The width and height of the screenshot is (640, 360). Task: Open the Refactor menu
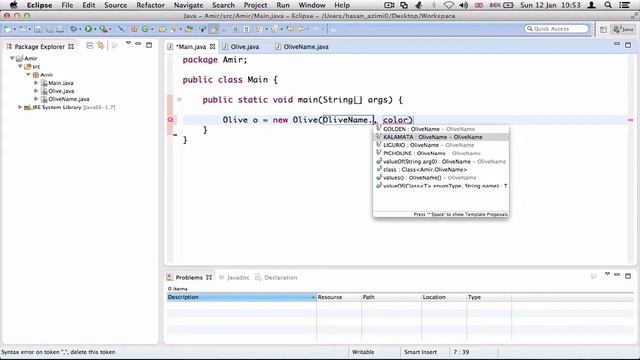point(150,5)
